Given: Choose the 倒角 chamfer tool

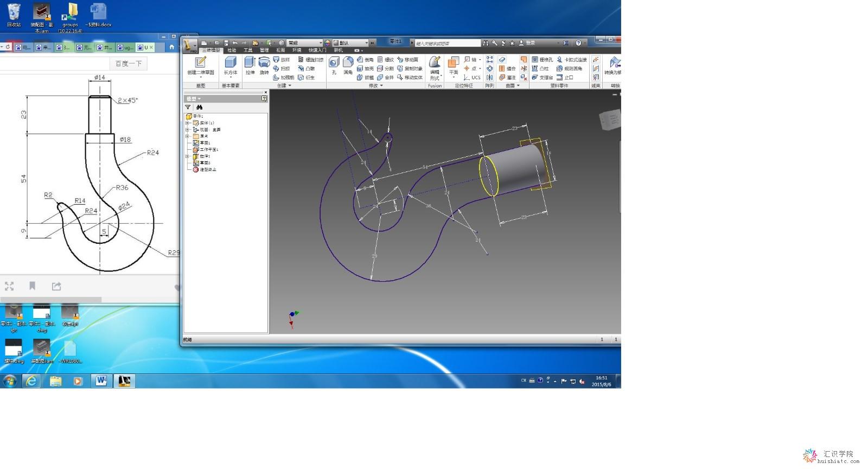Looking at the screenshot, I should [x=365, y=60].
